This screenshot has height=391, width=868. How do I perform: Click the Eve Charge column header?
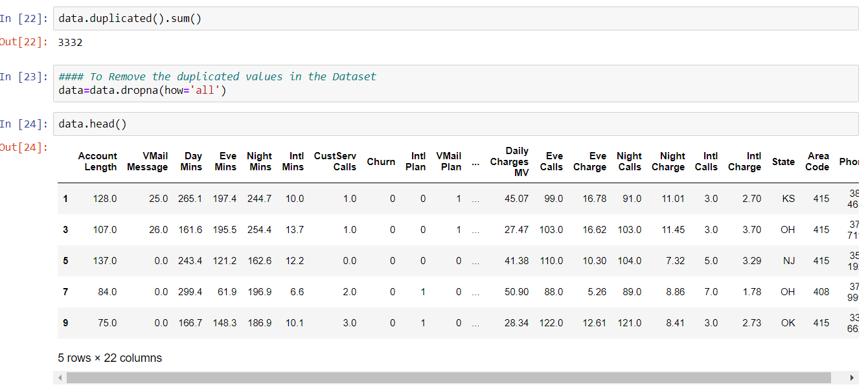click(590, 161)
